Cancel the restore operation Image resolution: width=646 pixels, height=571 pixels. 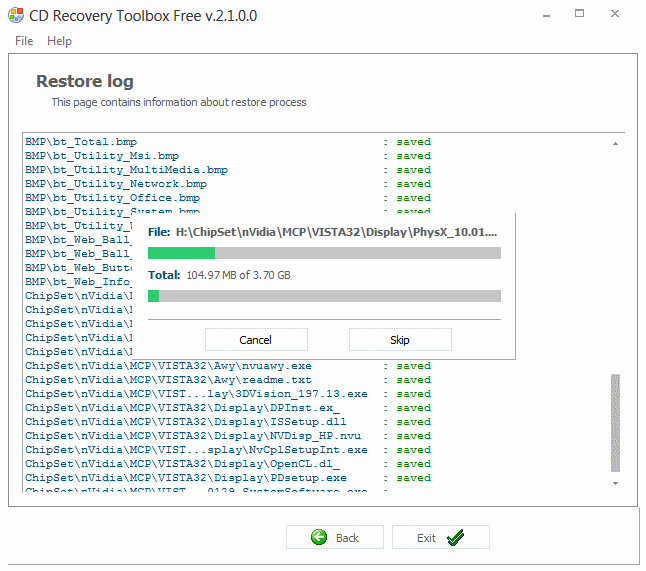click(x=256, y=340)
